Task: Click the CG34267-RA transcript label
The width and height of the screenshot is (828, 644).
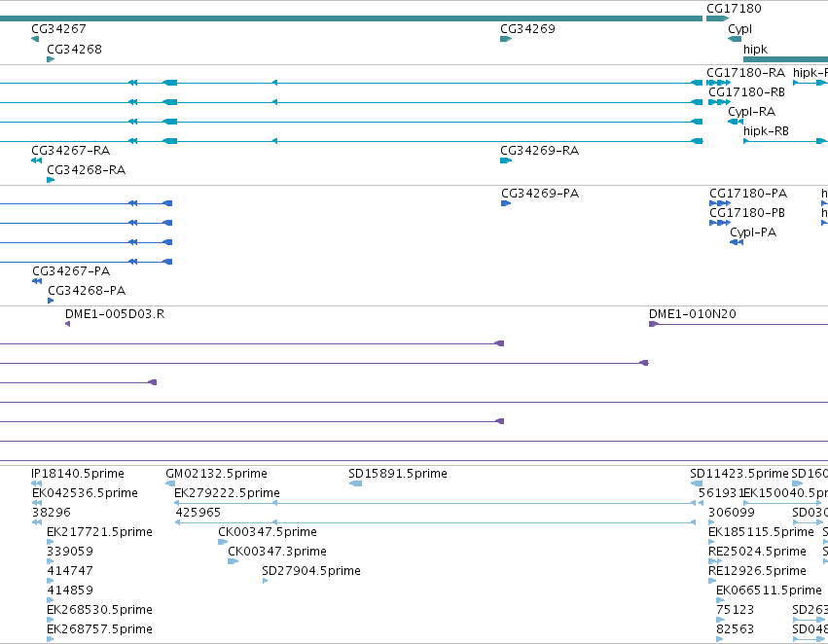Action: coord(70,151)
